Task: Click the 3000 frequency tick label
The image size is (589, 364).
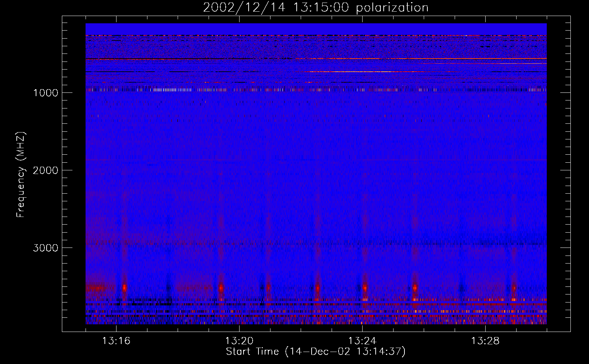Action: [46, 248]
